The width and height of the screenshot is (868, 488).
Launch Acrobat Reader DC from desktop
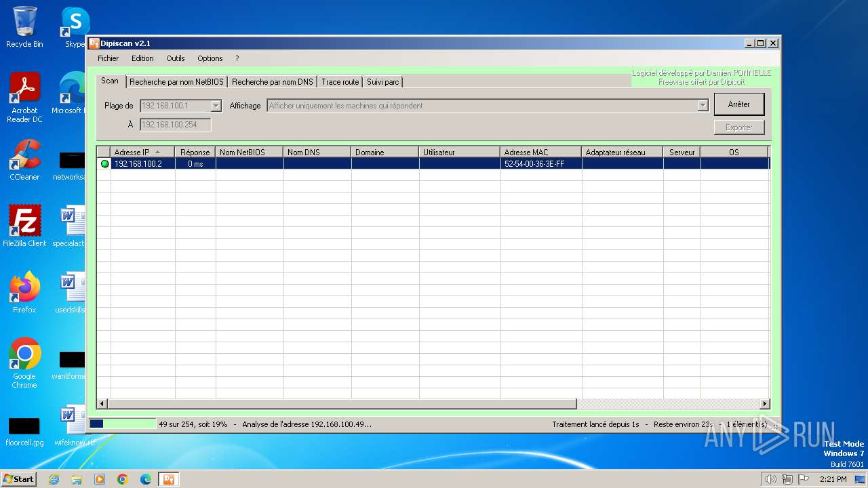(x=24, y=98)
